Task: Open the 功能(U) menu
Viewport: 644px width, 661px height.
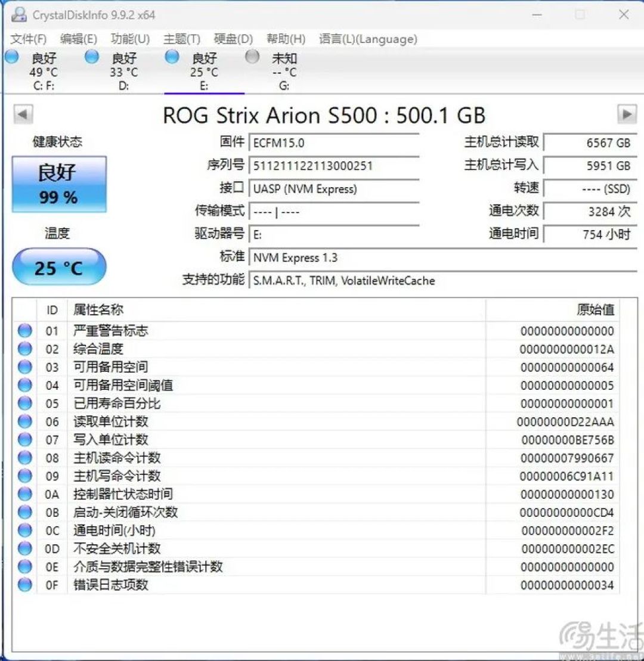Action: 131,39
